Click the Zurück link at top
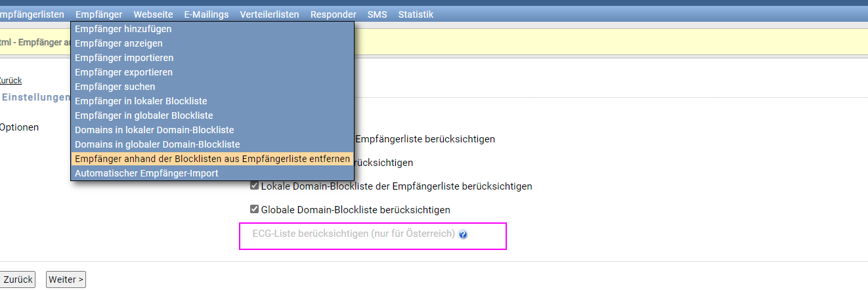The image size is (868, 290). [x=10, y=81]
